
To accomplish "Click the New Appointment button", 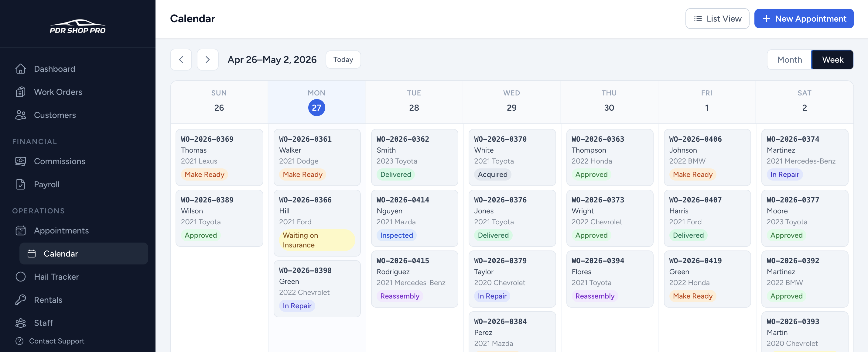I will point(804,19).
